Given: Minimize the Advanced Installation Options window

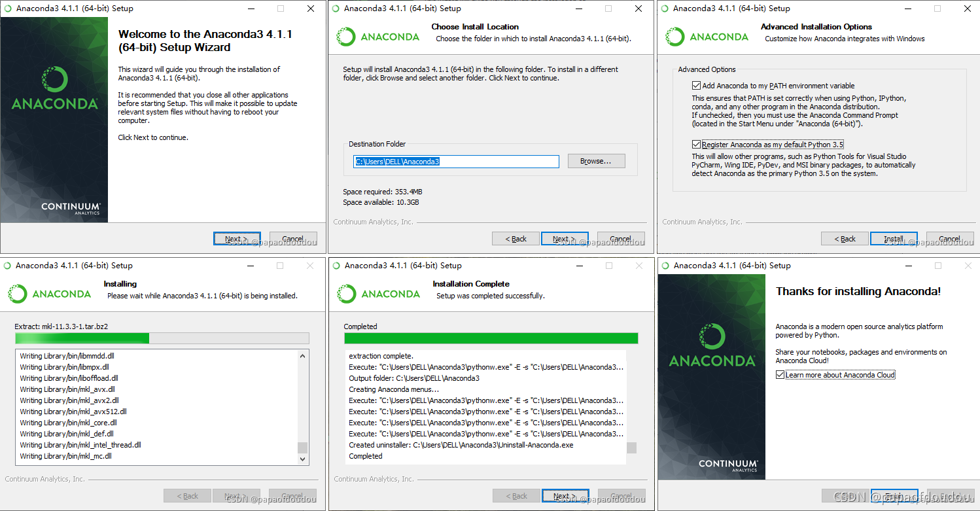Looking at the screenshot, I should [907, 9].
